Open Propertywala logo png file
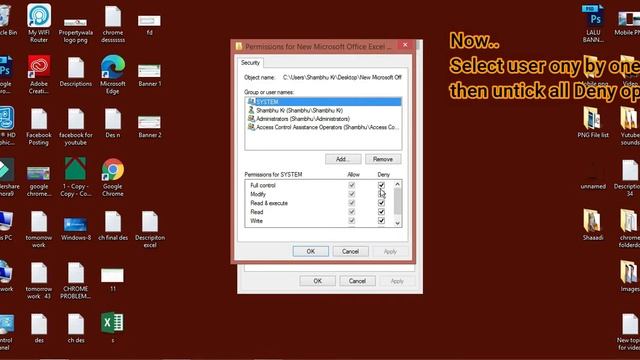This screenshot has width=640, height=360. pos(76,29)
